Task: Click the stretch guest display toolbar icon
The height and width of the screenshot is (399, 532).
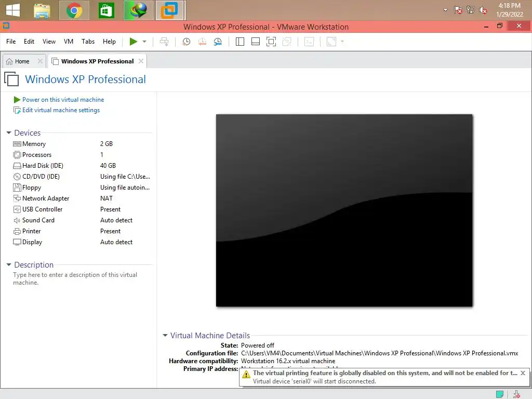Action: click(x=331, y=42)
